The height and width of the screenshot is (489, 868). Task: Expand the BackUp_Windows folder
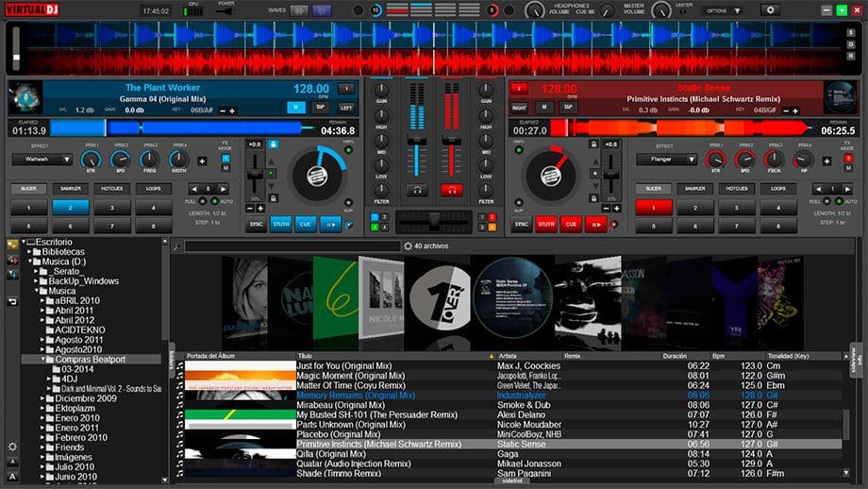tap(36, 281)
